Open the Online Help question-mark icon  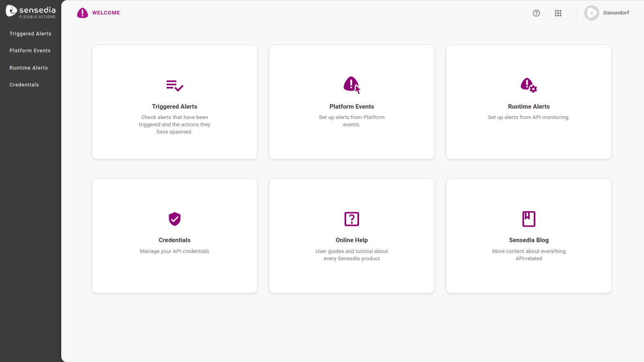(x=351, y=219)
